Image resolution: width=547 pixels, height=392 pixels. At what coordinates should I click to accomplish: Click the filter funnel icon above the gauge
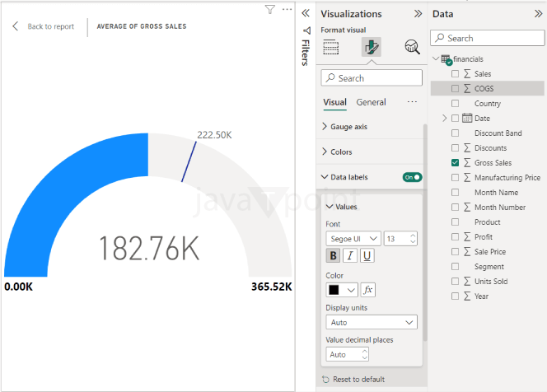[269, 9]
